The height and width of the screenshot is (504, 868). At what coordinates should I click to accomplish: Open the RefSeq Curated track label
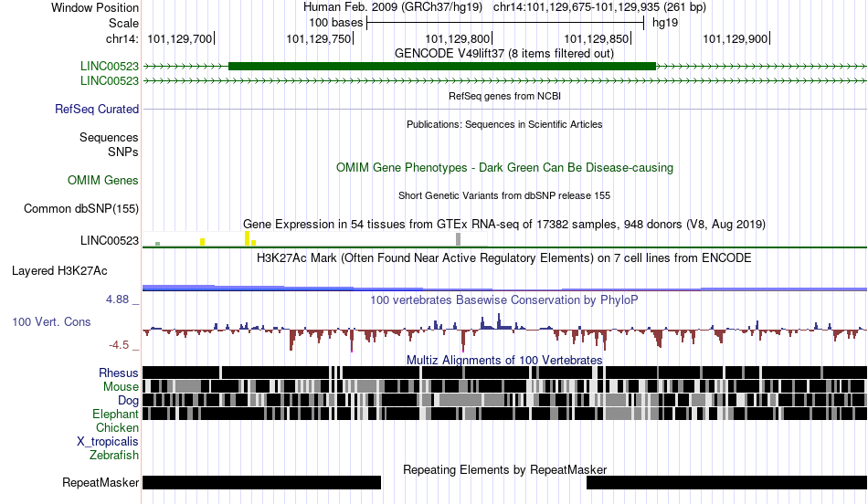[x=97, y=109]
